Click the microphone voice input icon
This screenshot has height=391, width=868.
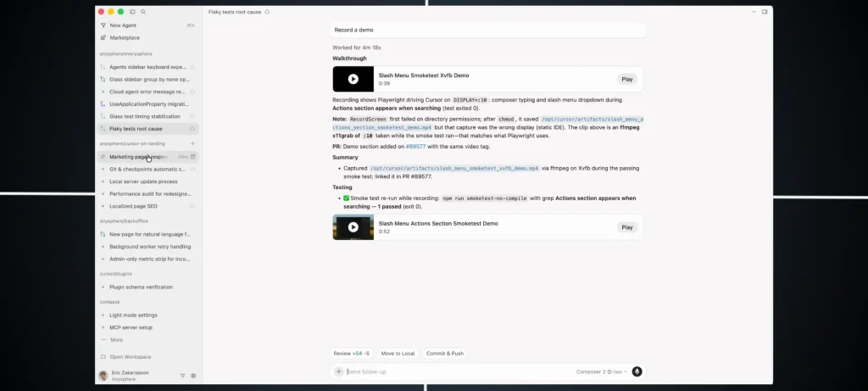637,371
